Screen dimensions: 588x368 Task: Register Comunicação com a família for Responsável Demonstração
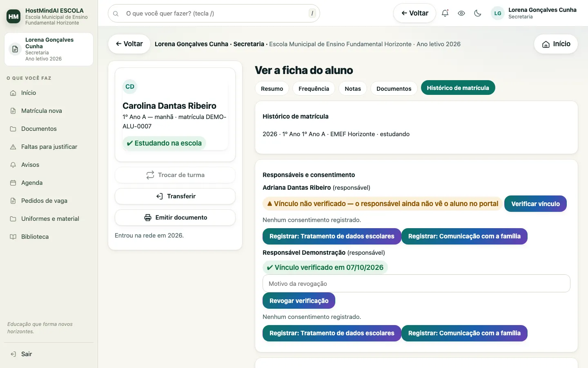click(x=464, y=333)
